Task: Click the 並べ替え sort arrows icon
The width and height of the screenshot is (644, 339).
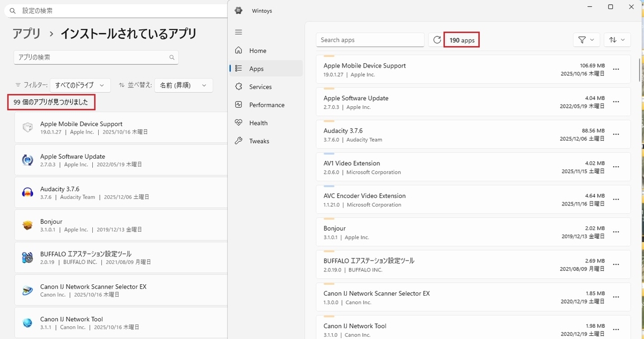Action: 122,85
